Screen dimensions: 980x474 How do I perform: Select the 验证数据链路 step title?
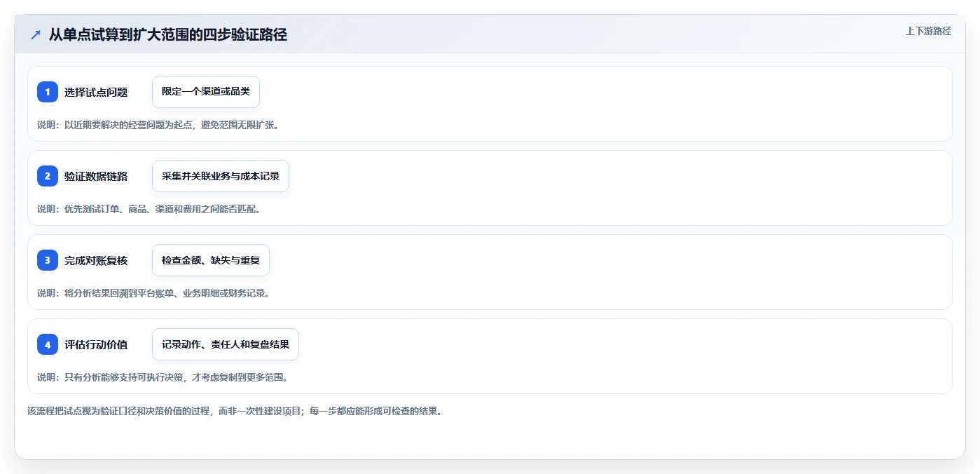pyautogui.click(x=96, y=176)
